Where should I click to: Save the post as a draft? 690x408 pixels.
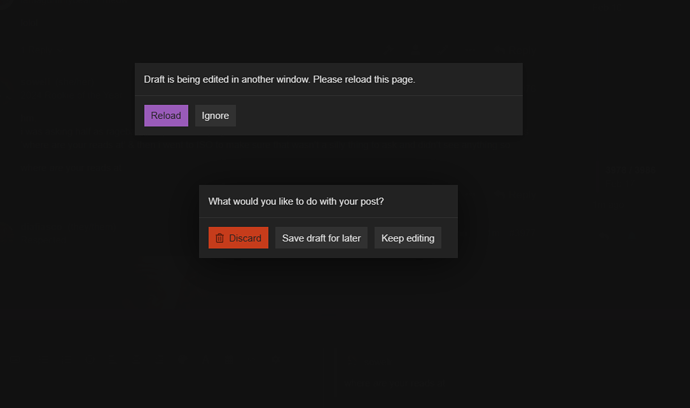tap(321, 238)
